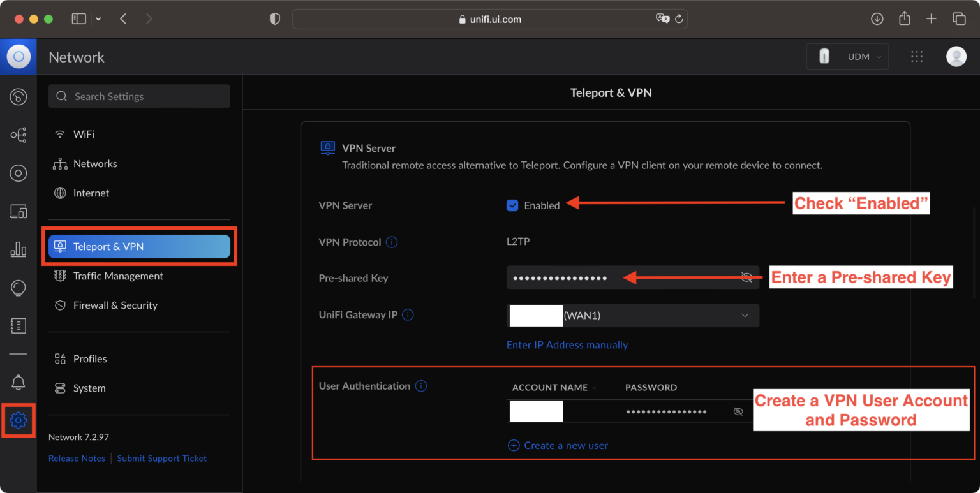Disable the VPN Server Enabled checkbox
Image resolution: width=980 pixels, height=493 pixels.
click(x=512, y=205)
